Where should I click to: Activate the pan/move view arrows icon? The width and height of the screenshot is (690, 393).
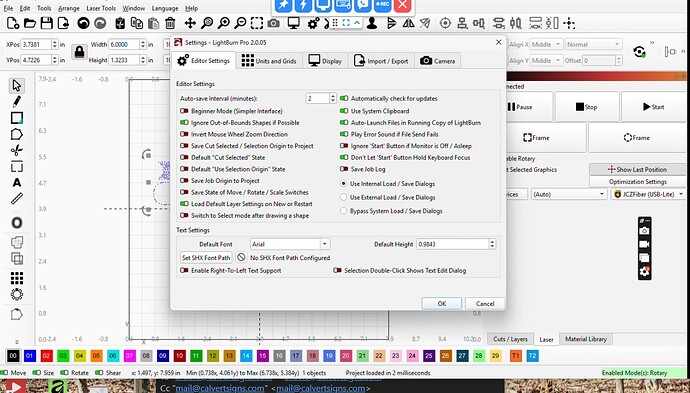(190, 23)
